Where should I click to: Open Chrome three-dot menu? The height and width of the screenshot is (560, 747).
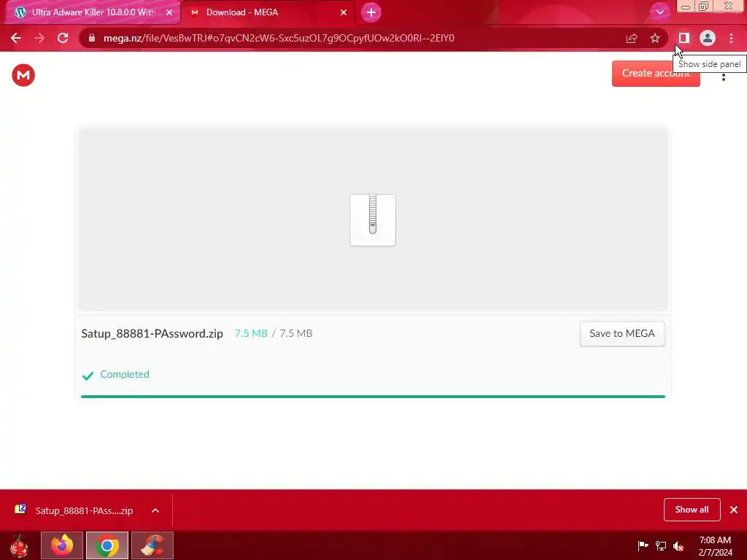731,38
